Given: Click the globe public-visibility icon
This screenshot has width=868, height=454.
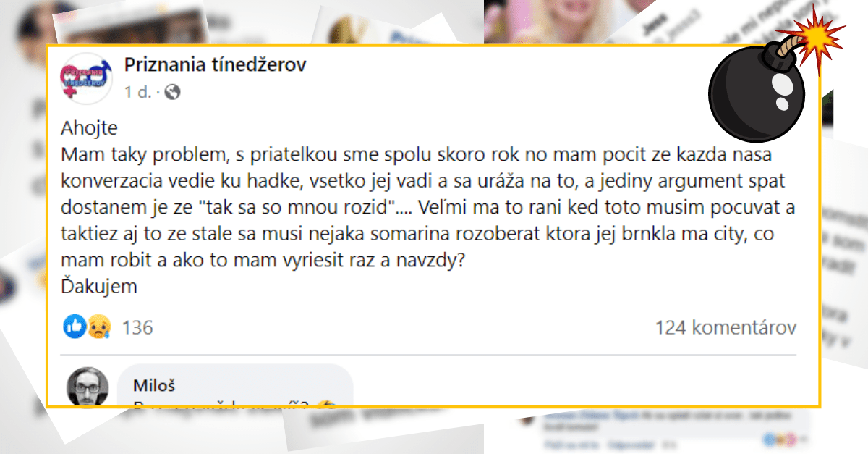Looking at the screenshot, I should pyautogui.click(x=173, y=92).
